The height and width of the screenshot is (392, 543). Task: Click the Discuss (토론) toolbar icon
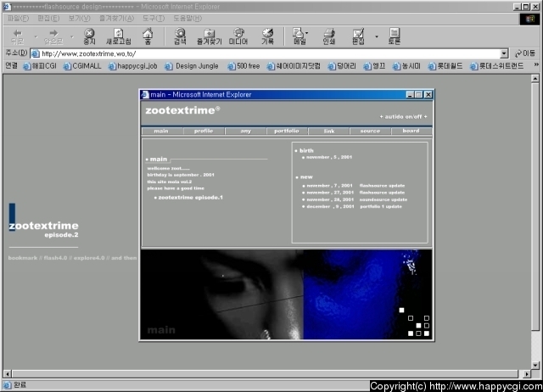(x=395, y=36)
